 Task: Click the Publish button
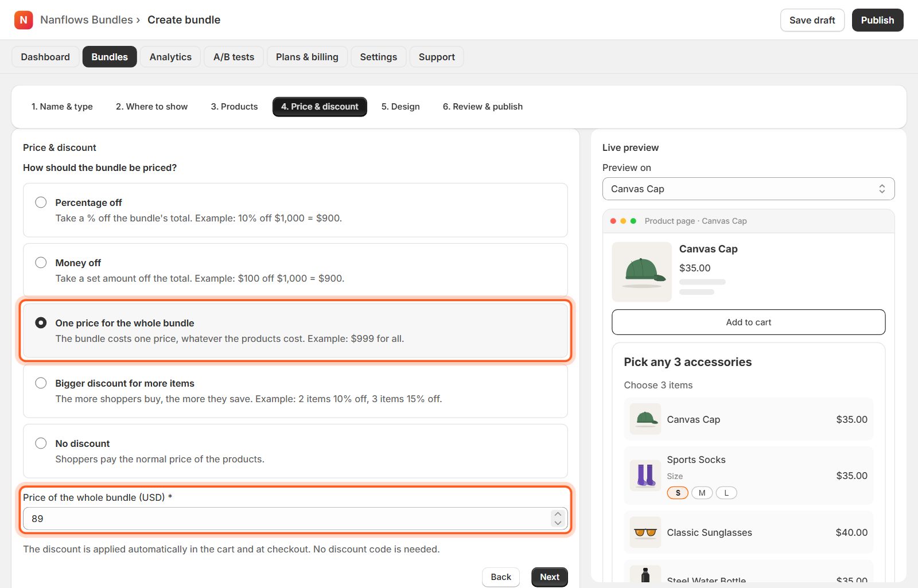877,20
